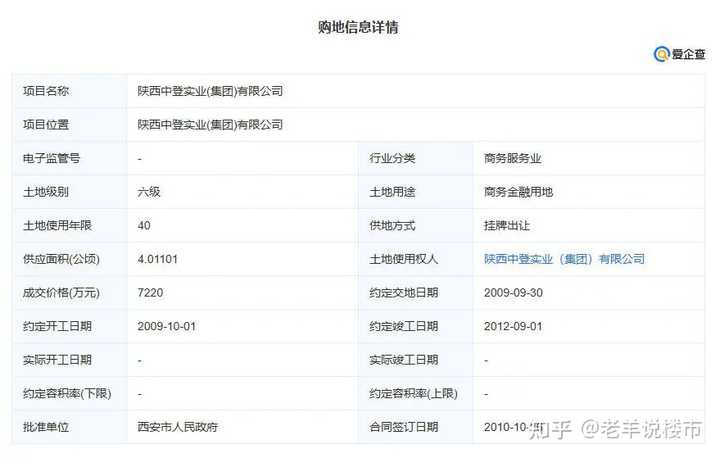Select the value 商务服务业

coord(512,158)
